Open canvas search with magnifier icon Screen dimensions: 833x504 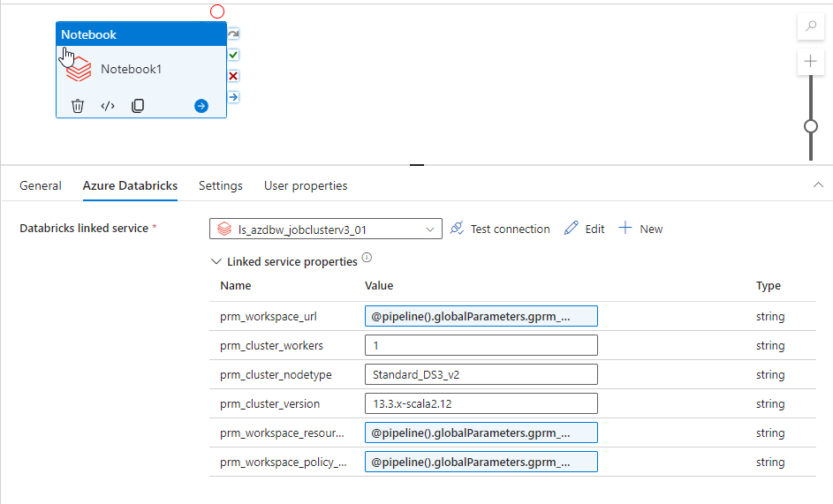pos(811,26)
